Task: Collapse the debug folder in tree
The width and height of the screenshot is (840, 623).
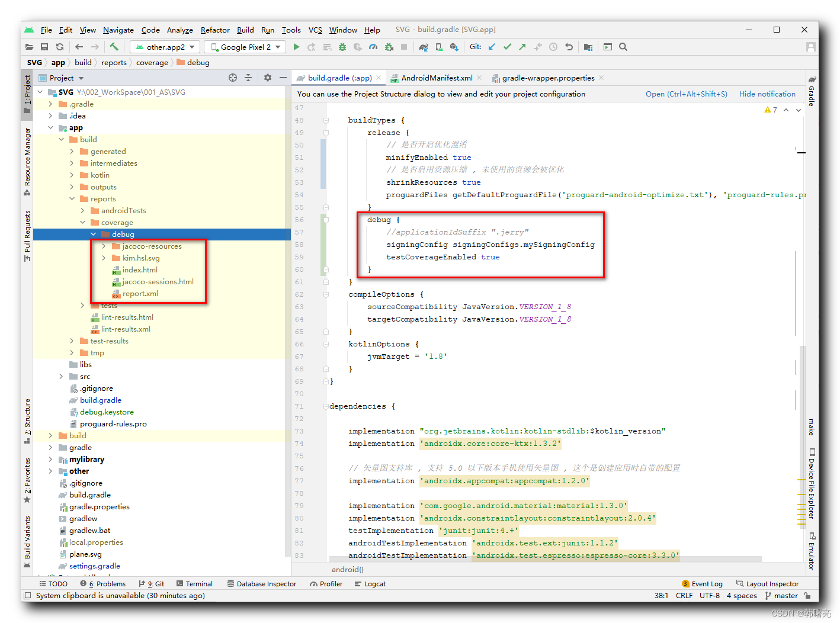Action: pyautogui.click(x=94, y=235)
